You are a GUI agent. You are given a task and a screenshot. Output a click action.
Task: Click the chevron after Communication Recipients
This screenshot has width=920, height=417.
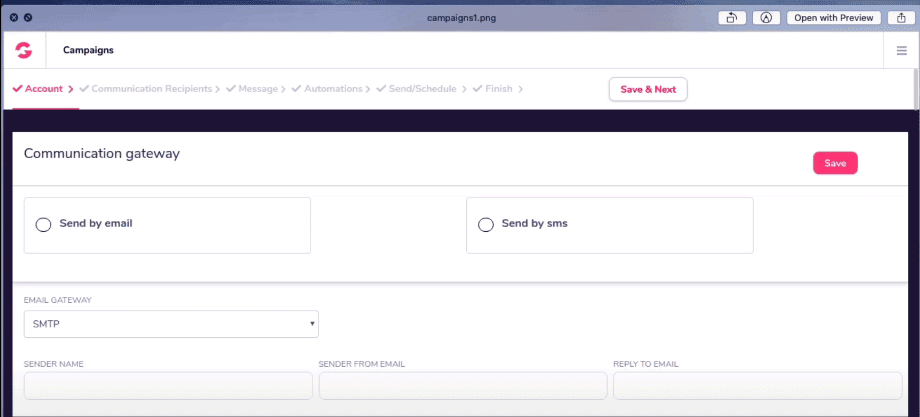pos(219,89)
